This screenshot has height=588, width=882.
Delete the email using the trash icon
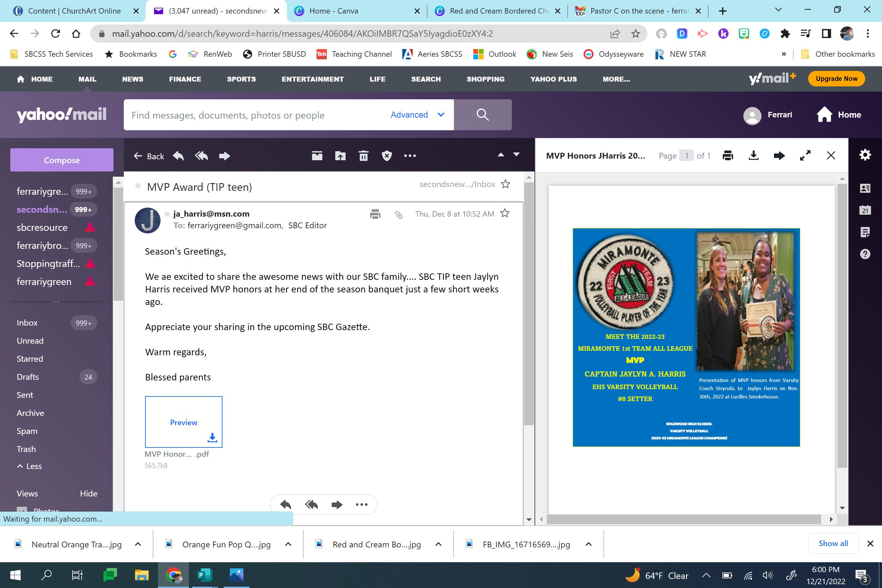(363, 156)
